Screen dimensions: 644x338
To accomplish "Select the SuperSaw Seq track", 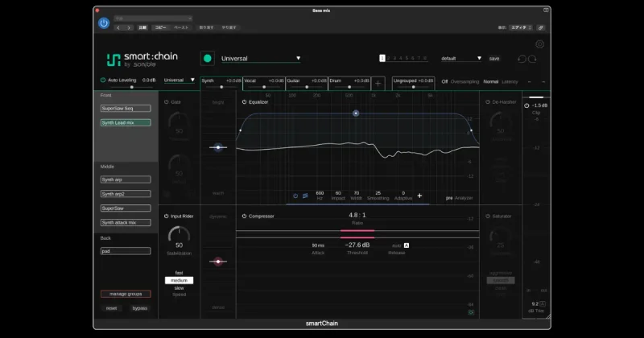I will (x=126, y=109).
